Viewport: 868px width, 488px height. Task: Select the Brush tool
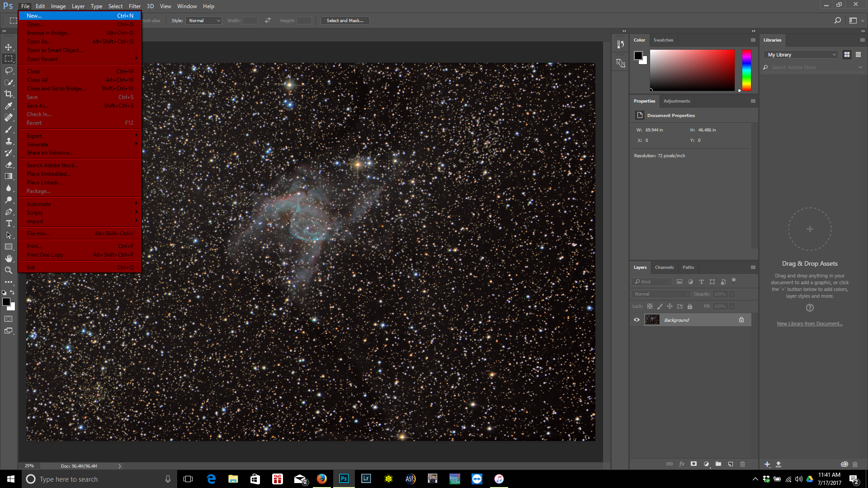(x=9, y=129)
